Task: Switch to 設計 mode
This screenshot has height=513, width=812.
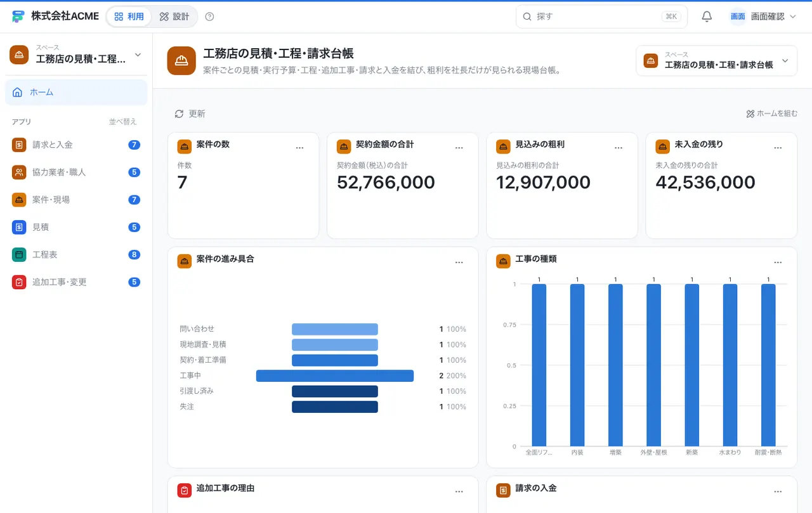Action: pyautogui.click(x=174, y=17)
